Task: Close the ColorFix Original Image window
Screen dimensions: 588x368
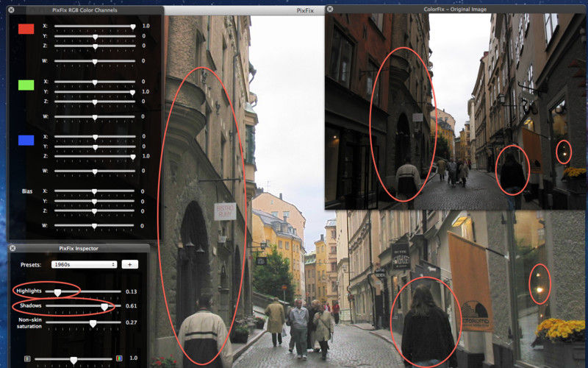Action: tap(330, 9)
